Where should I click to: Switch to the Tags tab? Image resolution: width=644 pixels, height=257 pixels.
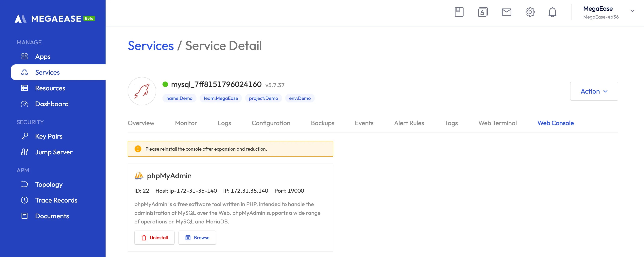point(451,123)
